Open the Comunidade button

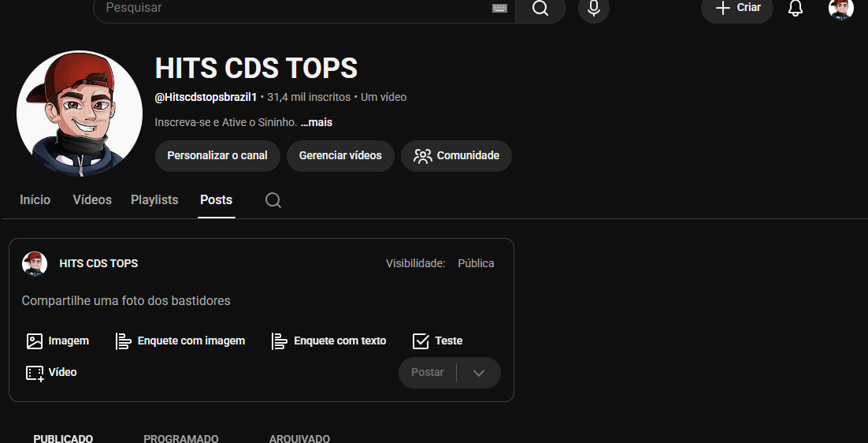tap(456, 155)
